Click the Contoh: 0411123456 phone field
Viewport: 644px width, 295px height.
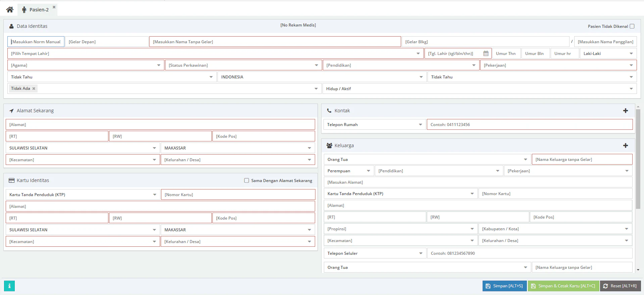(x=530, y=125)
